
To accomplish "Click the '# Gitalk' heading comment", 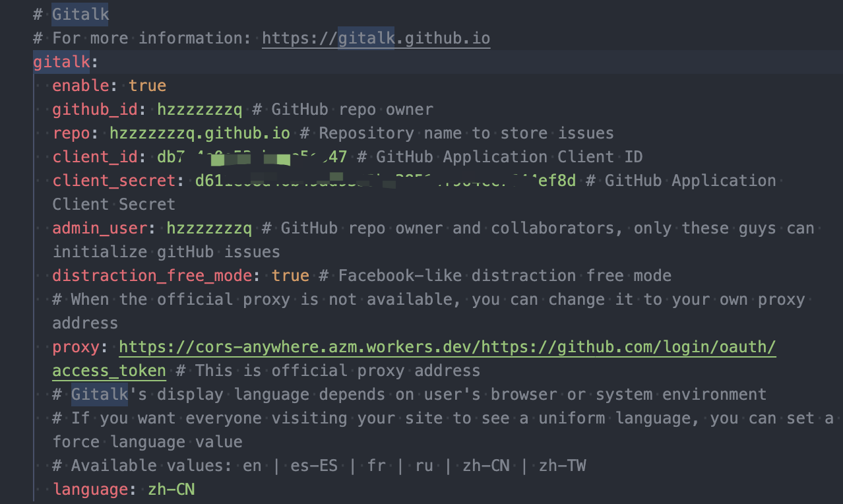I will [71, 14].
